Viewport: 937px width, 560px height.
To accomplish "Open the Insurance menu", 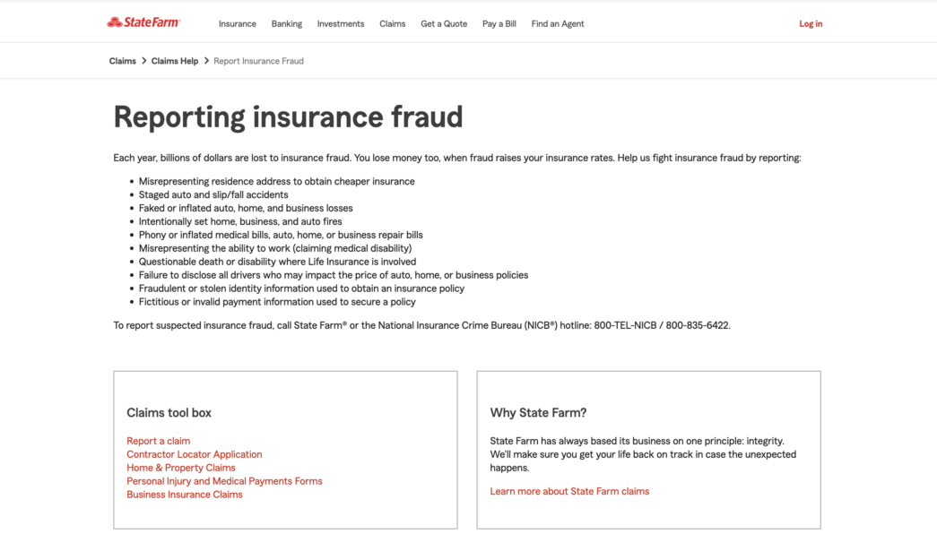I will tap(238, 24).
